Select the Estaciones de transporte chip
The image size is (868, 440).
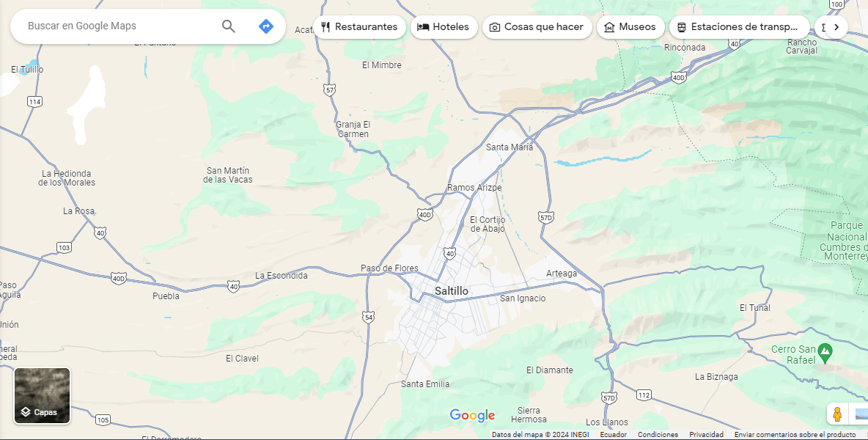coord(739,27)
